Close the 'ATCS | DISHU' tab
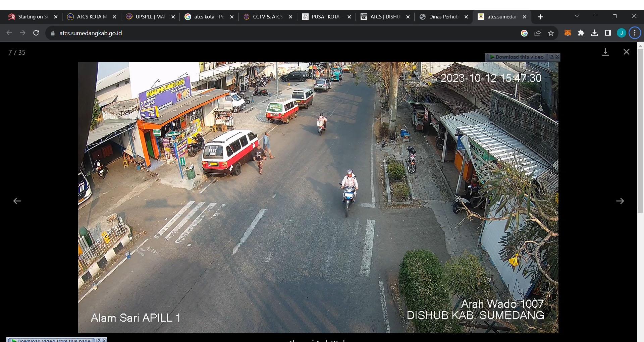This screenshot has height=342, width=644. [408, 17]
